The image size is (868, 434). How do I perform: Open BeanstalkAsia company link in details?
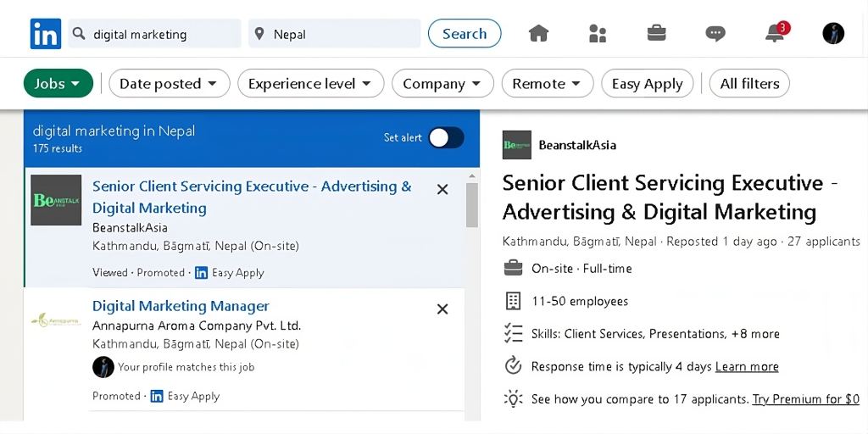tap(577, 145)
